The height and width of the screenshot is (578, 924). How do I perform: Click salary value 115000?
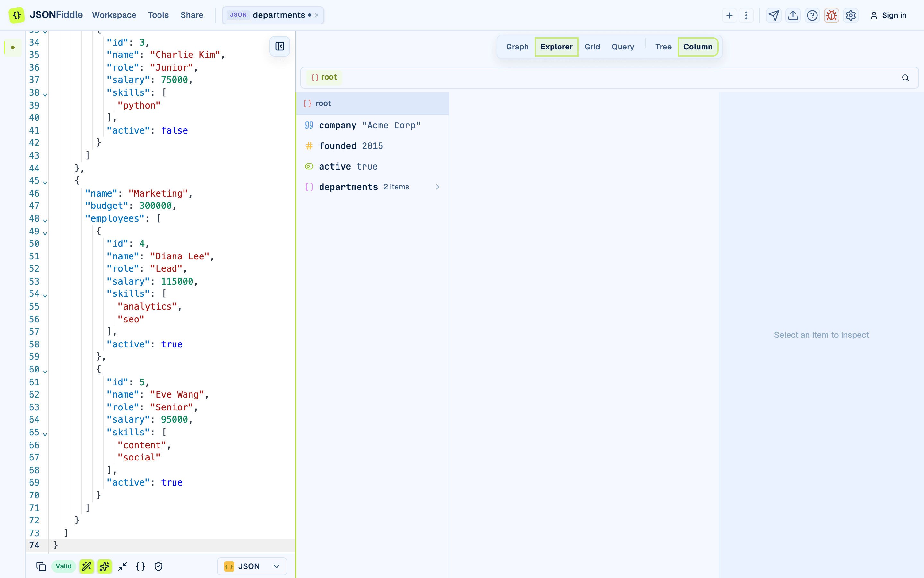tap(177, 281)
